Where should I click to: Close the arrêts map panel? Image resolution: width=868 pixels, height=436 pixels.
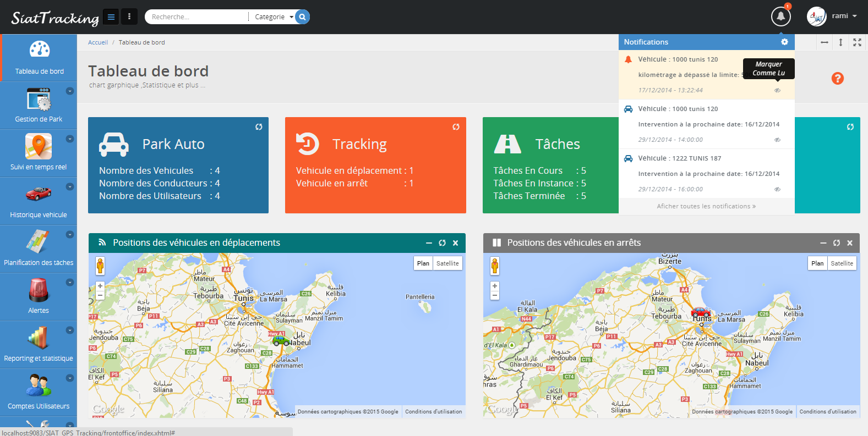pos(850,243)
